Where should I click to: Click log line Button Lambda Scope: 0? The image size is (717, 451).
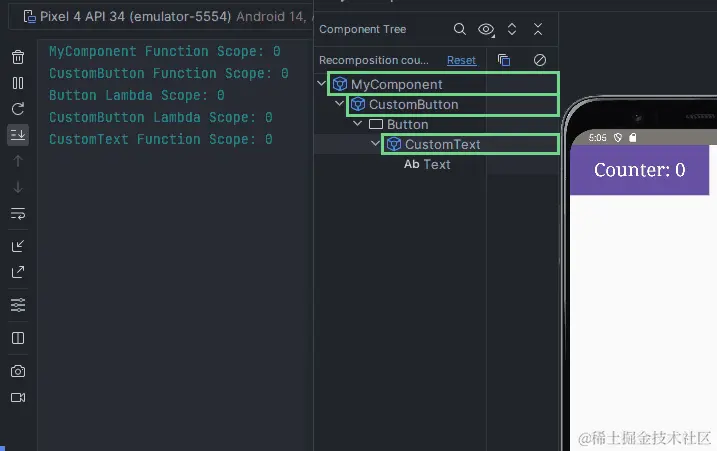pyautogui.click(x=137, y=95)
